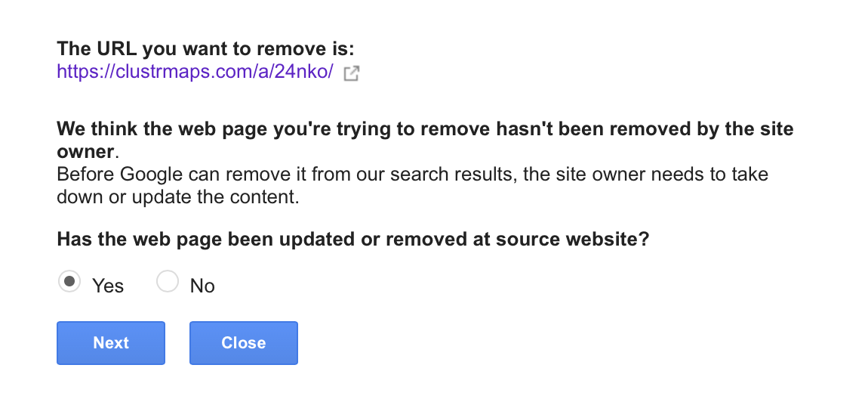Click the 'No' text label
Image resolution: width=868 pixels, height=399 pixels.
[202, 286]
